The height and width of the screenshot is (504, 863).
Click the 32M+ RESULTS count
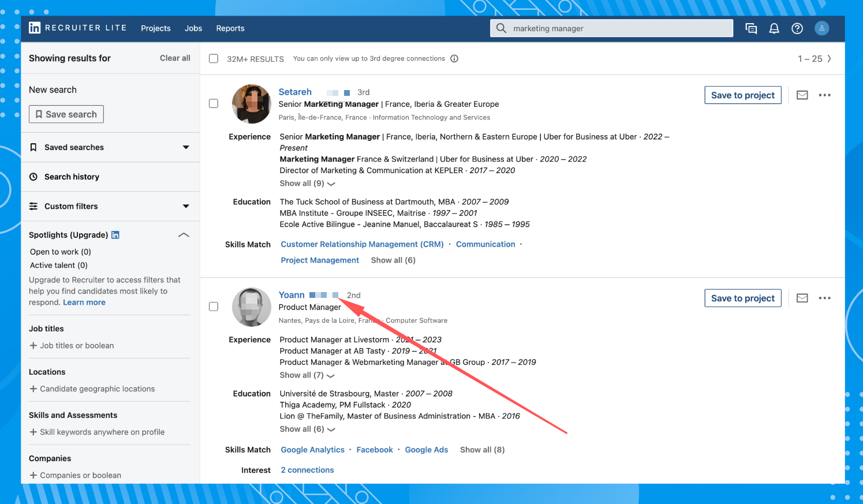[255, 59]
